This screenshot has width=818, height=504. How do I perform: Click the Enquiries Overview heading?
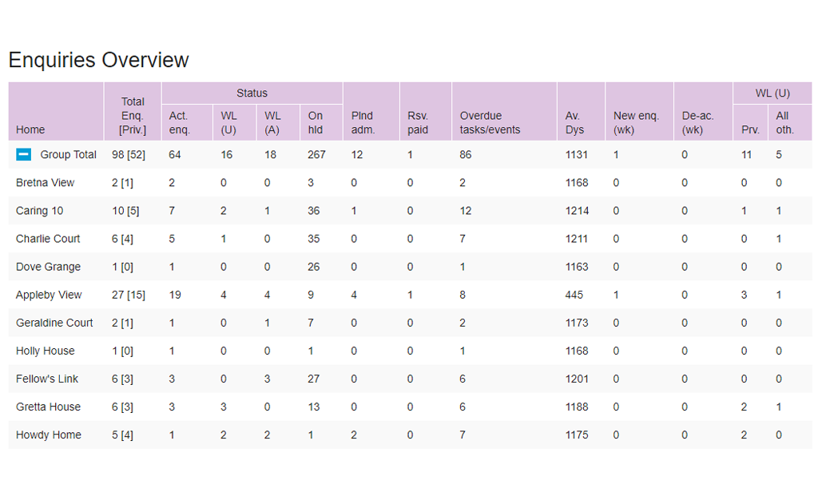[98, 60]
